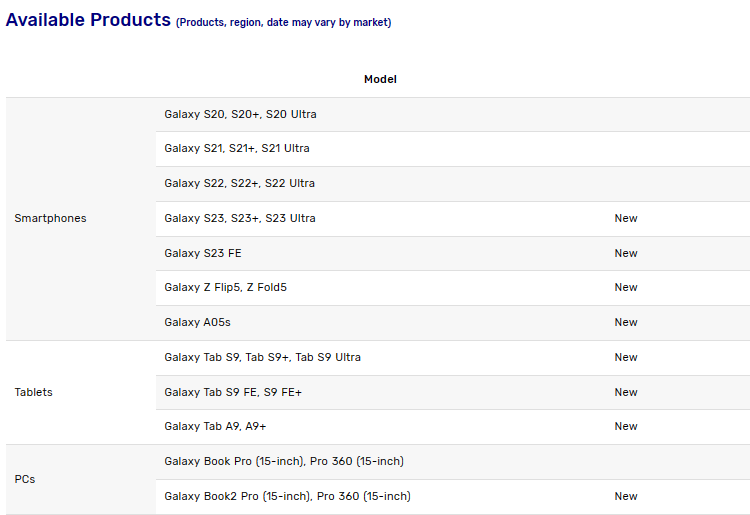Select the Model column header
Image resolution: width=750 pixels, height=515 pixels.
click(x=380, y=79)
